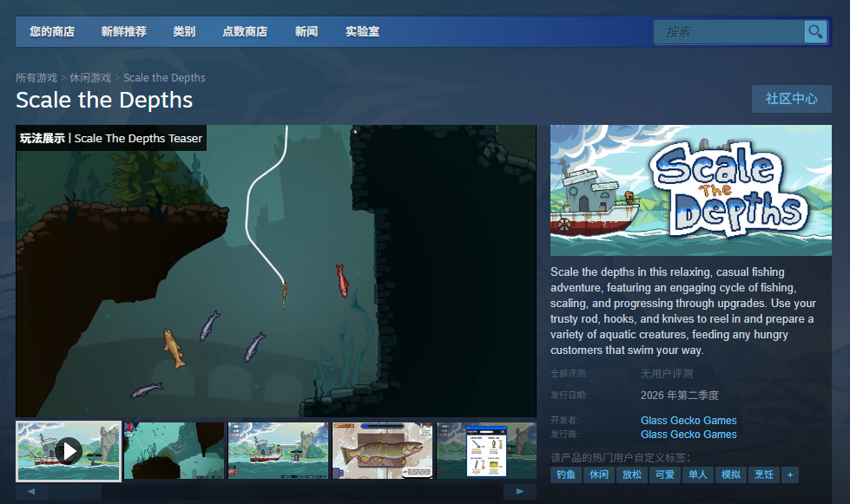
Task: Click the Scale the Depths page title
Action: (x=104, y=100)
